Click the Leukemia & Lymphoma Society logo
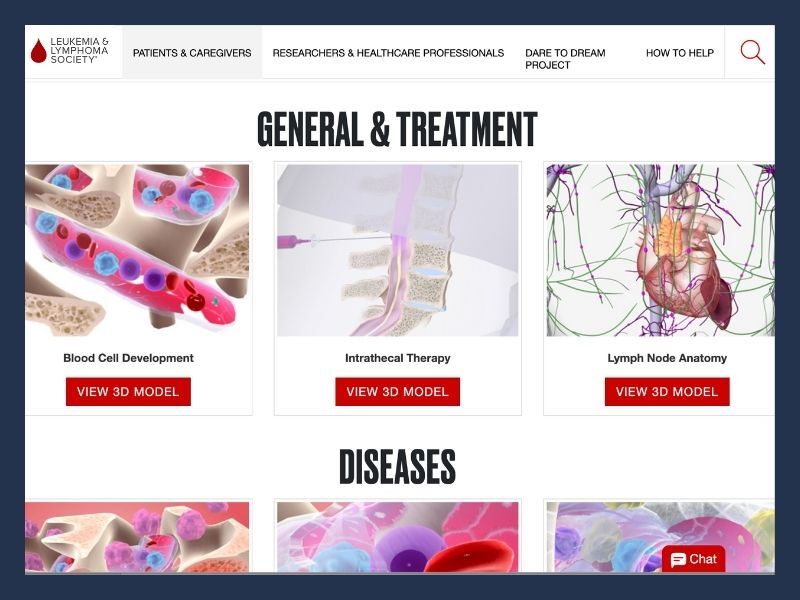800x600 pixels. tap(69, 50)
